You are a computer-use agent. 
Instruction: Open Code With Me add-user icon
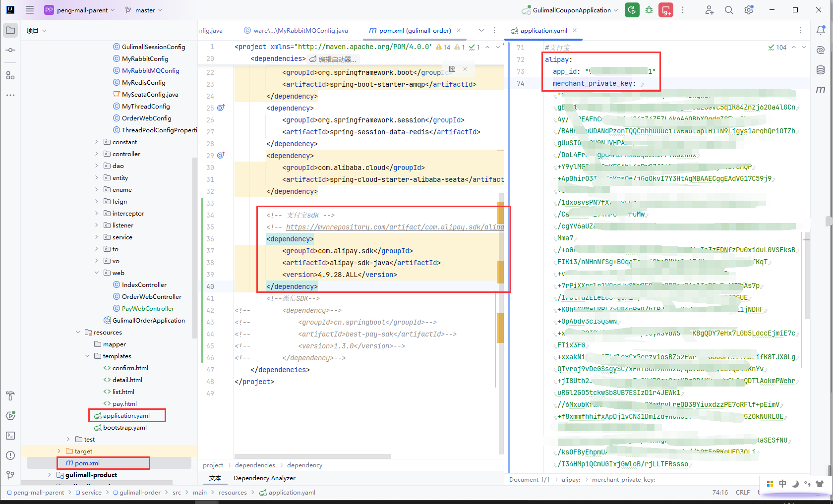710,10
